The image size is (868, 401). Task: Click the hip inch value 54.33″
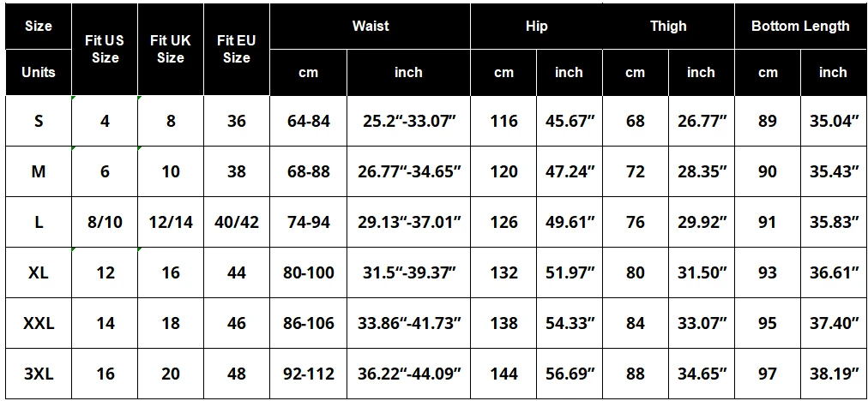[x=570, y=324]
